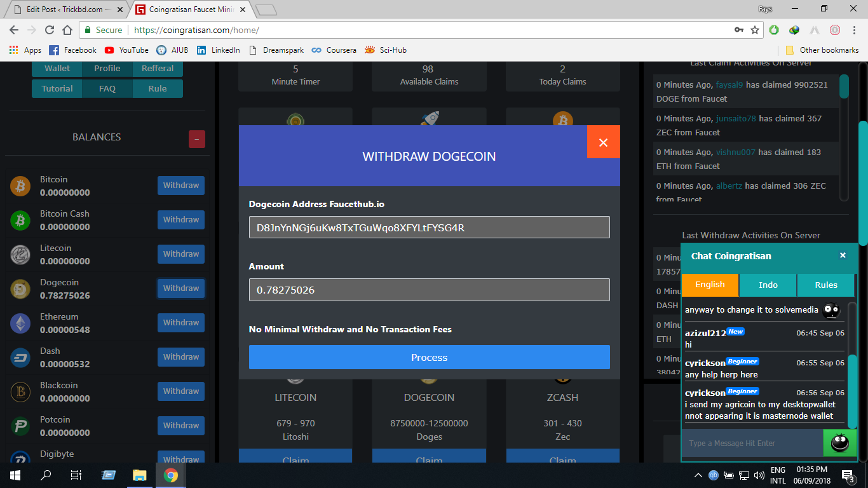Click the Dogecoin Address input field

pyautogui.click(x=429, y=227)
